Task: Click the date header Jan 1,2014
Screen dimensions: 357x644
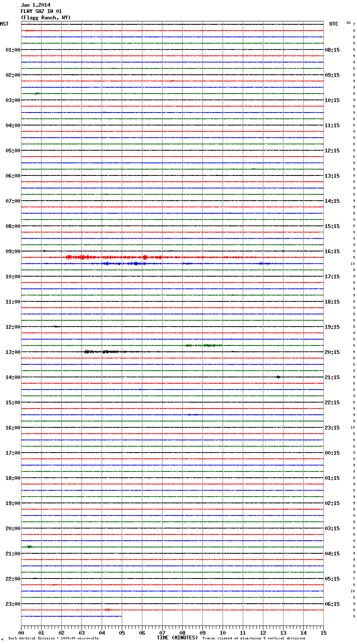Action: pos(36,5)
